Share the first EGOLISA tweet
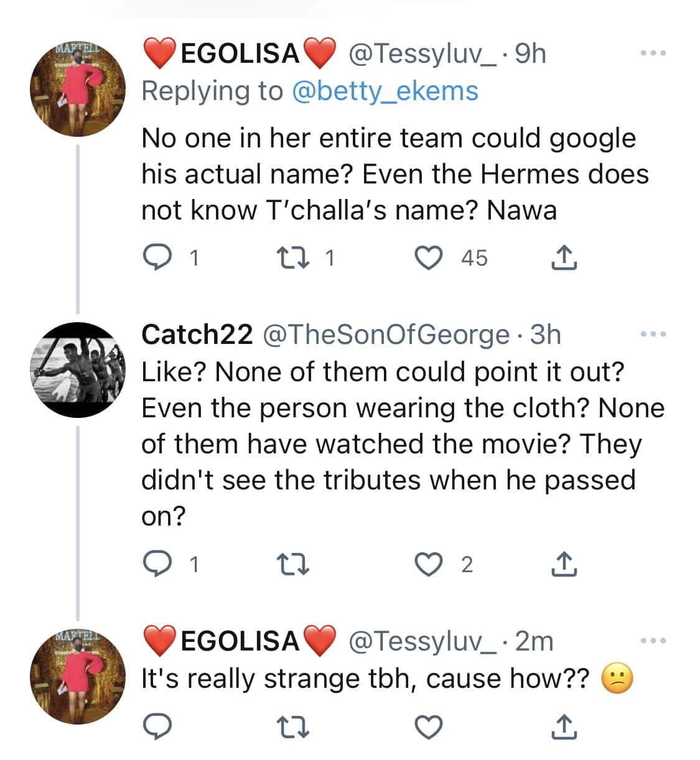Image resolution: width=700 pixels, height=760 pixels. point(564,257)
